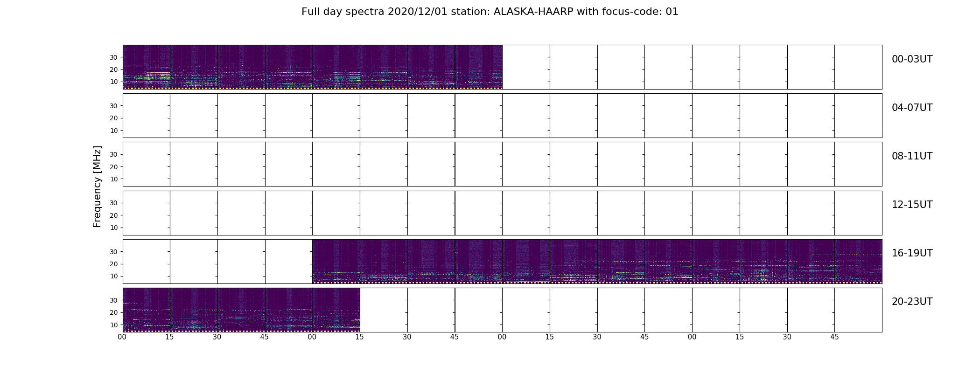980x373 pixels.
Task: Select the 10 MHz tick in the 16-19UT row
Action: [x=114, y=276]
